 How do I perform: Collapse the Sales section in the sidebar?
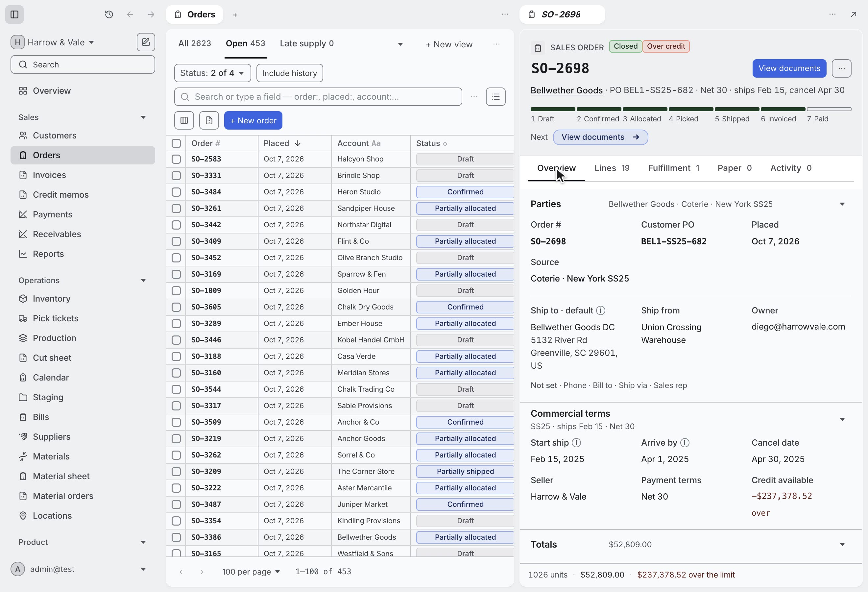pyautogui.click(x=143, y=117)
